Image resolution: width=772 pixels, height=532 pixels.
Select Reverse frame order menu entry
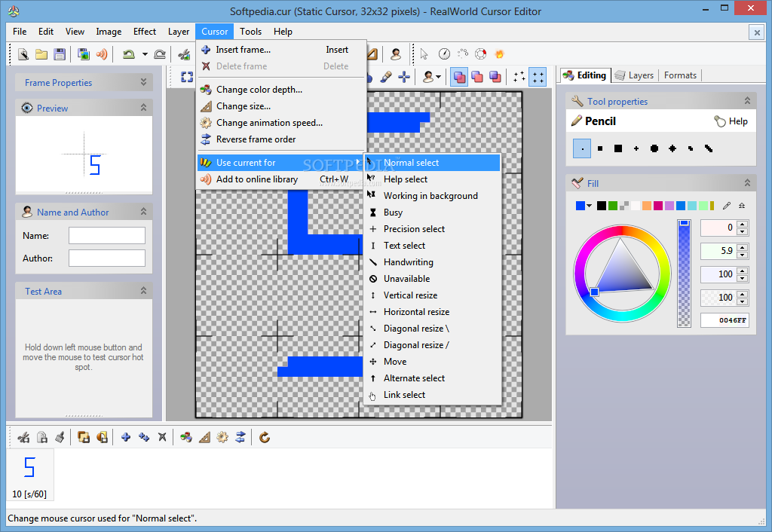(x=282, y=139)
